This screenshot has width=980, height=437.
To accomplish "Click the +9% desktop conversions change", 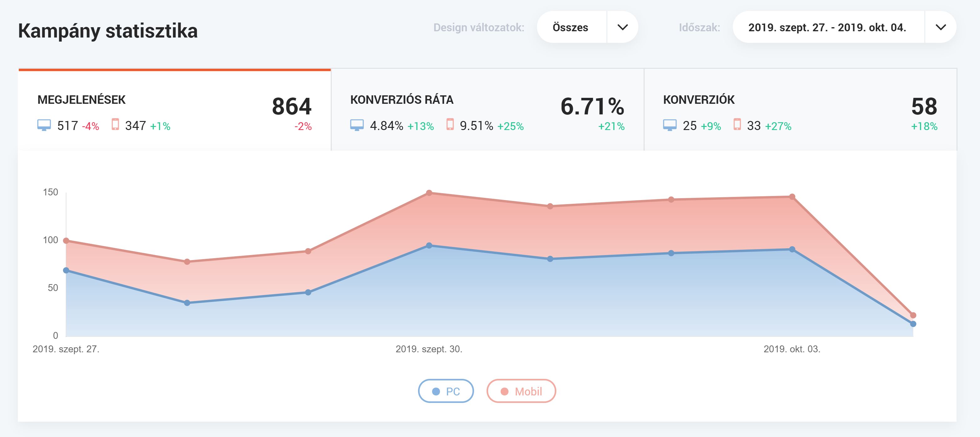I will coord(711,126).
